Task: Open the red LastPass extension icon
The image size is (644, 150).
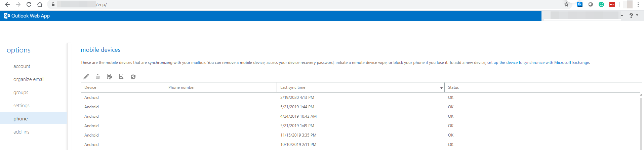Action: 612,4
